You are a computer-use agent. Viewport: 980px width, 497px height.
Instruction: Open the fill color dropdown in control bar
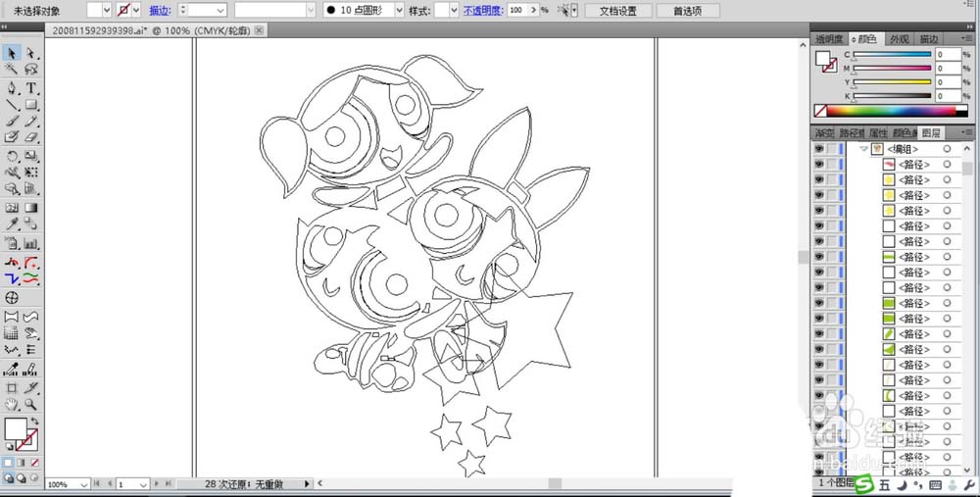click(106, 10)
